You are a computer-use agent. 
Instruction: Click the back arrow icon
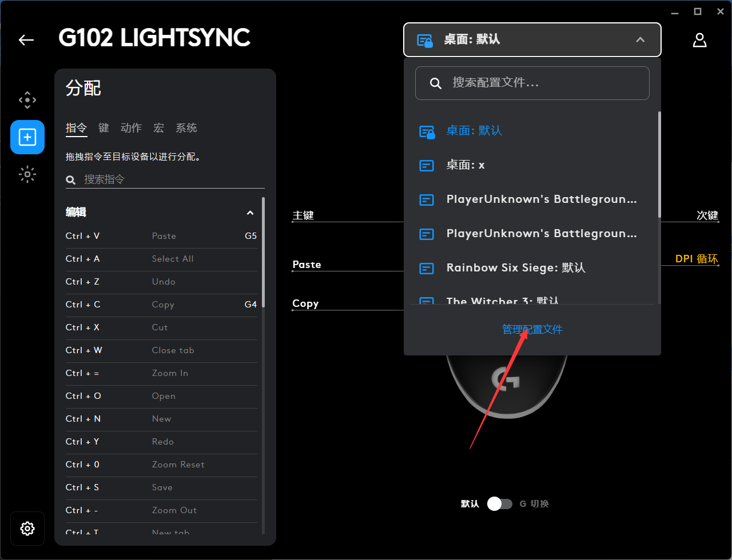coord(26,39)
